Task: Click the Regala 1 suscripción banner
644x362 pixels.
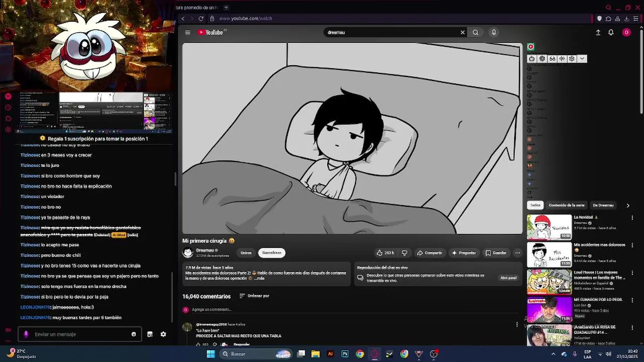Action: pos(94,139)
